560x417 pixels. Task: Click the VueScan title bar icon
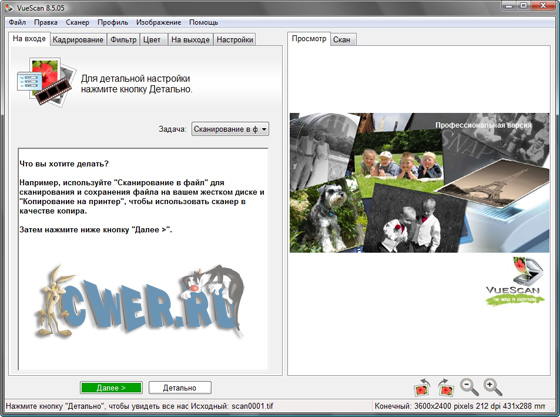coord(9,7)
